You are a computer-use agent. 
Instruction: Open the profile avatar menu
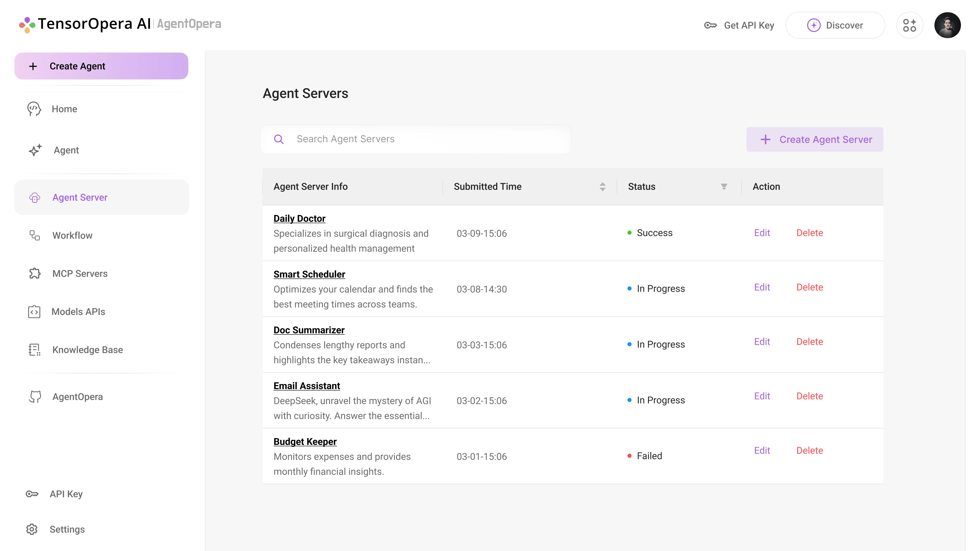click(948, 25)
